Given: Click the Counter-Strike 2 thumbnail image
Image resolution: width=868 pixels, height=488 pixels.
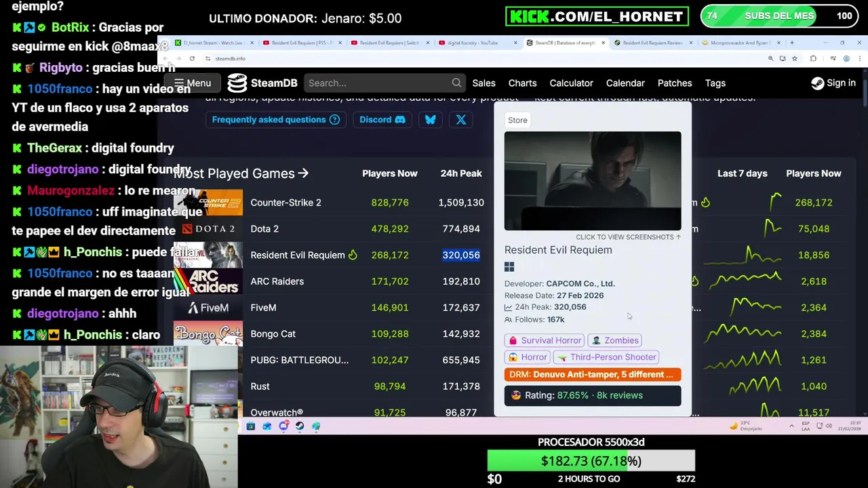Looking at the screenshot, I should [208, 202].
